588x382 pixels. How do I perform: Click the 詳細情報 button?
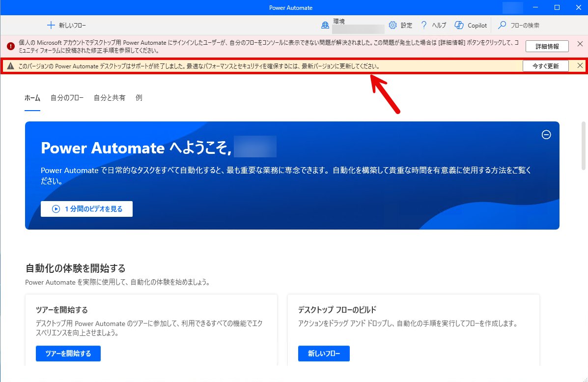(547, 46)
